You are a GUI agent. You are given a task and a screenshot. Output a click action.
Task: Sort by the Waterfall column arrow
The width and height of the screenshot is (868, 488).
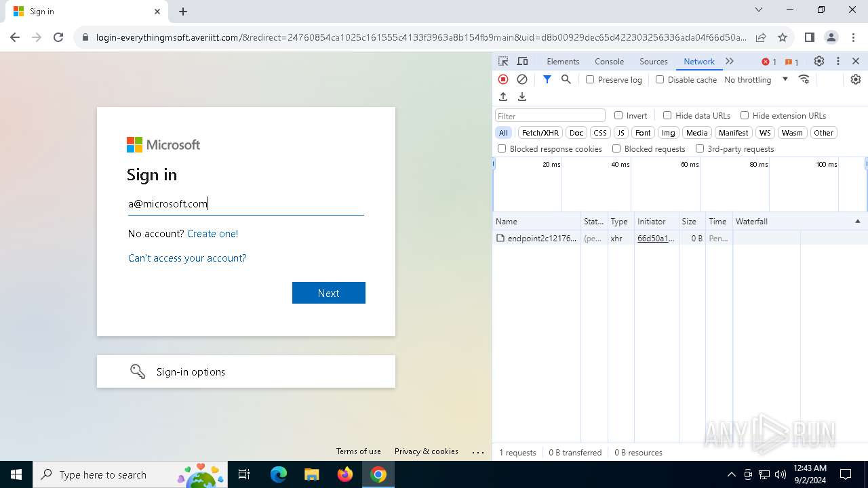click(x=857, y=222)
